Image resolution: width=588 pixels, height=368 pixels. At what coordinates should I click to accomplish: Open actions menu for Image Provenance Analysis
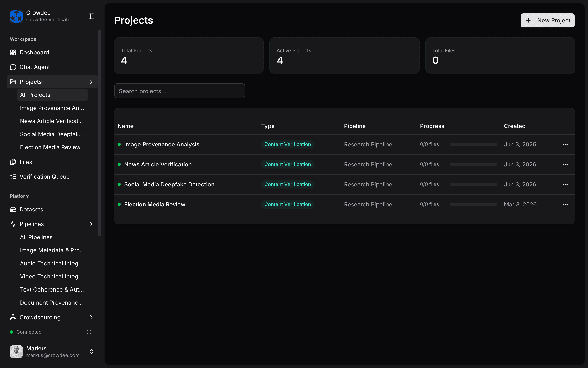565,144
